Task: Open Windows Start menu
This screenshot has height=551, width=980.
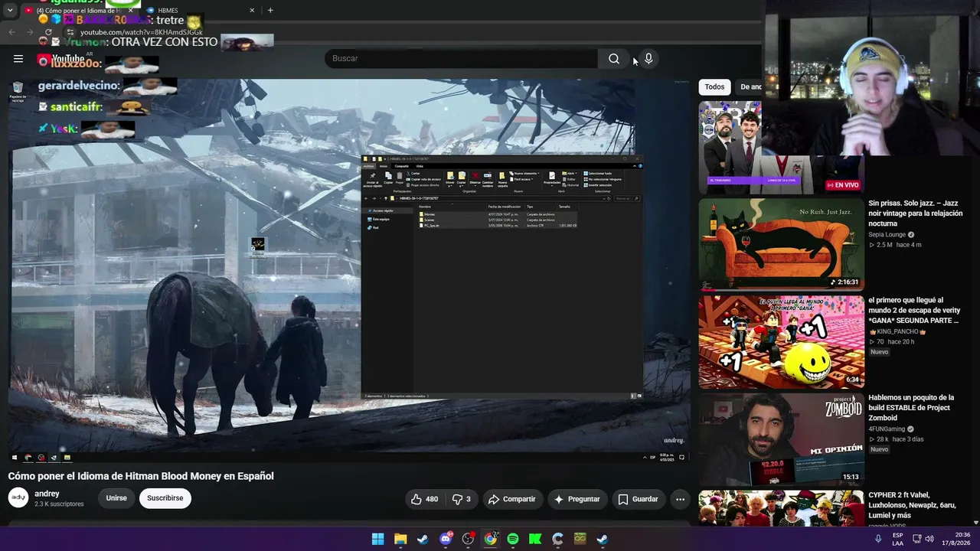Action: [x=378, y=539]
